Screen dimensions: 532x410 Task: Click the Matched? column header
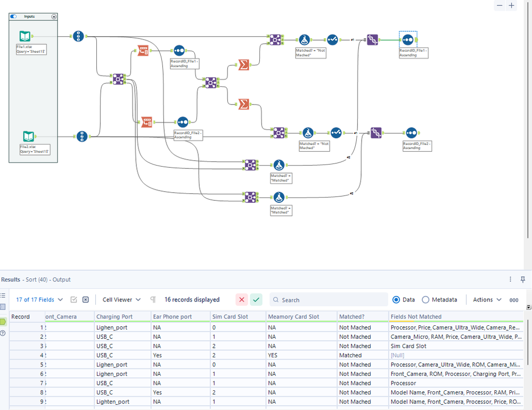tap(363, 317)
